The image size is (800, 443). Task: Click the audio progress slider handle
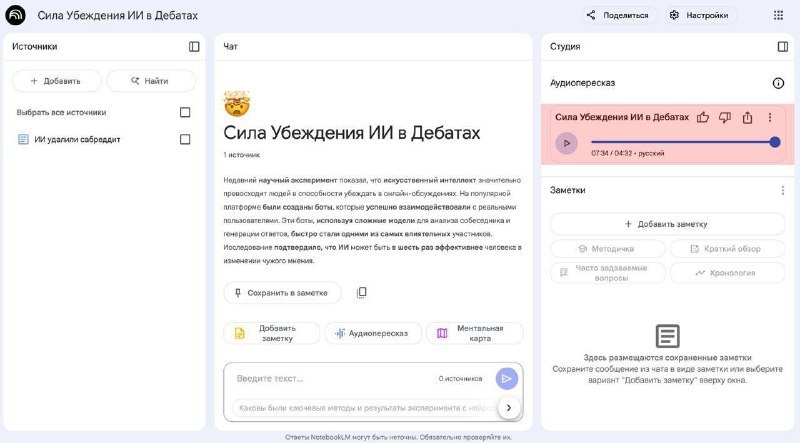(774, 142)
